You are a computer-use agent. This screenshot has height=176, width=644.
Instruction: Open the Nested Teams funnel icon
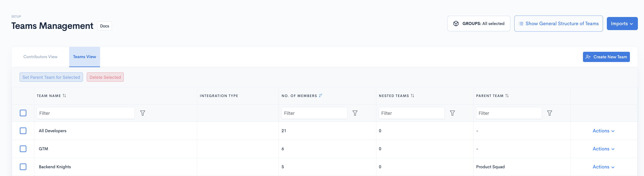(452, 113)
